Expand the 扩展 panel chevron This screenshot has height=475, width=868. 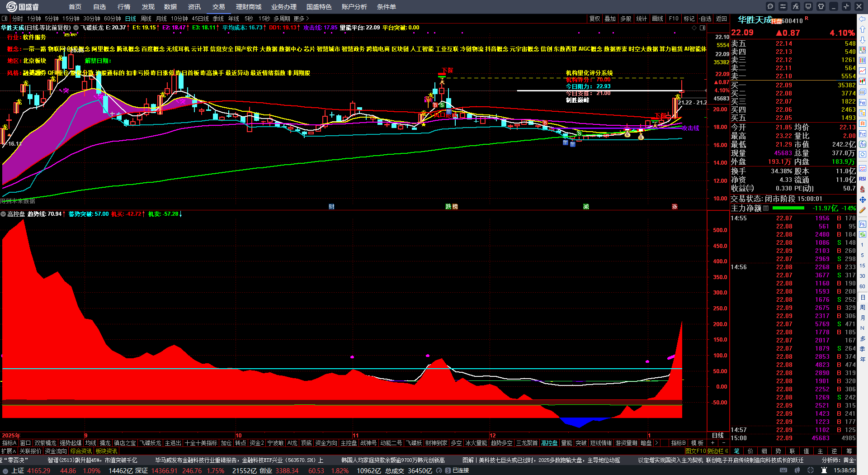tap(9, 451)
